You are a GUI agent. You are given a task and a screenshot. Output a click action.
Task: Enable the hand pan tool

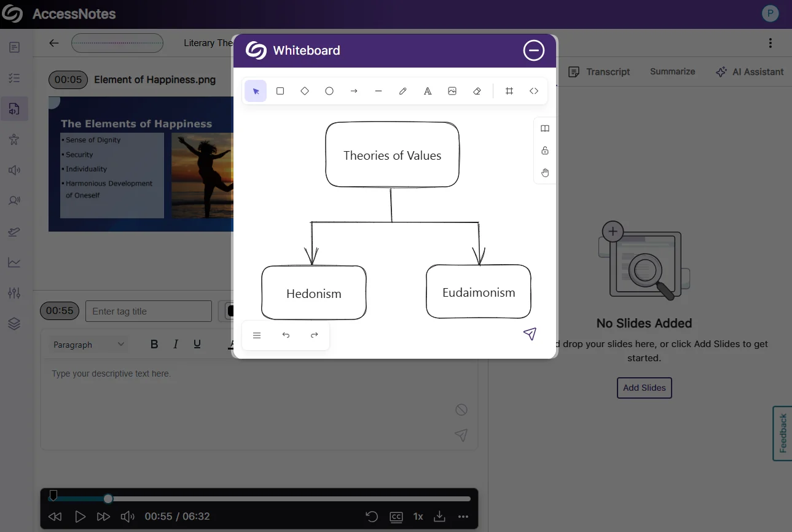tap(545, 173)
